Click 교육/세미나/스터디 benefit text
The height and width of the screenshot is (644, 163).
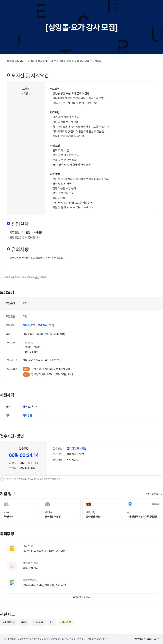[x=44, y=585]
